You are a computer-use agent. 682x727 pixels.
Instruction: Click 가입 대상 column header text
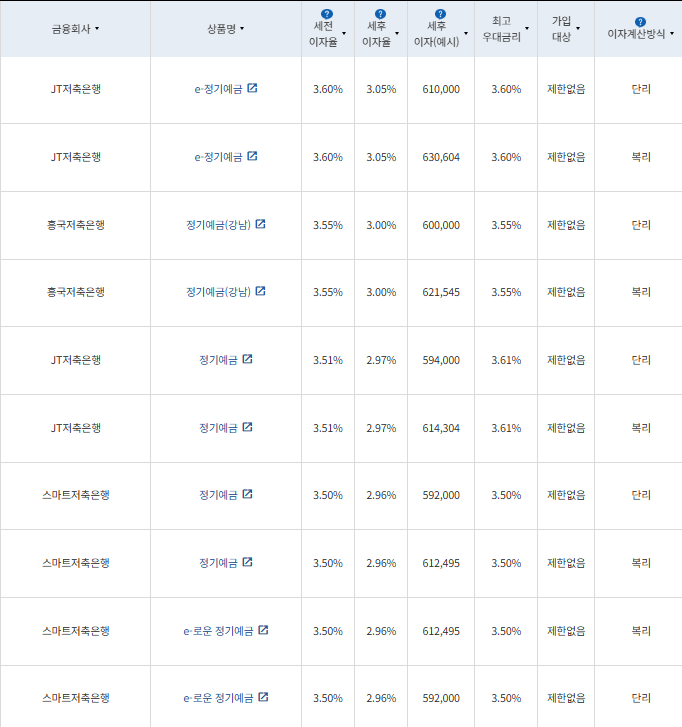click(561, 29)
